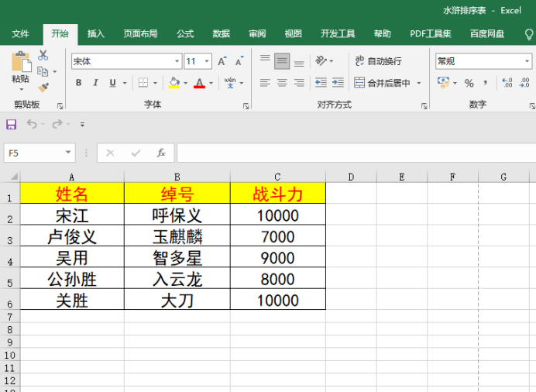The height and width of the screenshot is (392, 536).
Task: Switch to the 审阅 Review tab
Action: click(257, 34)
